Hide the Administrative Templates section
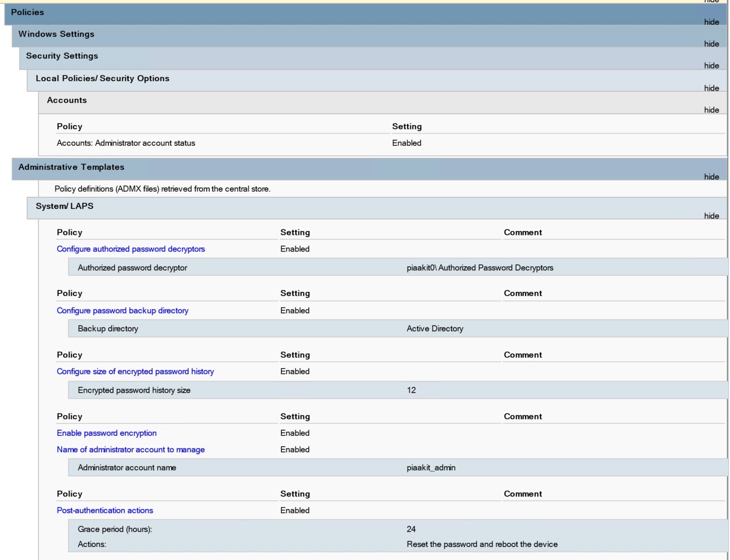This screenshot has height=560, width=730. (x=711, y=177)
